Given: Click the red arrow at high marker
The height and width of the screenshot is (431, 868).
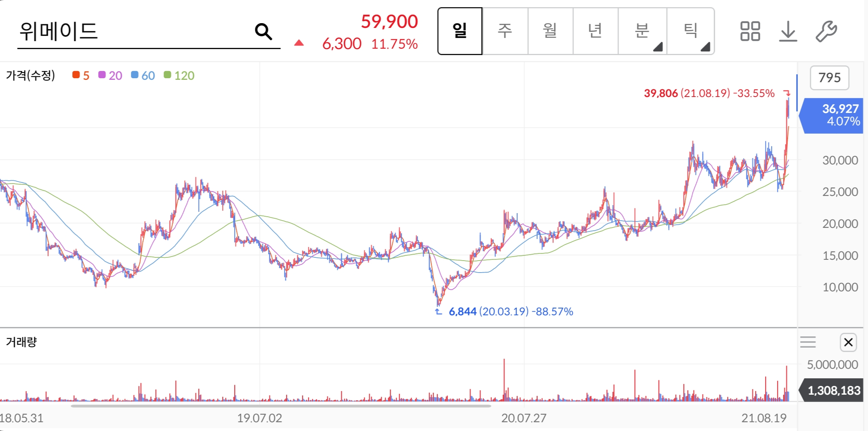Looking at the screenshot, I should (787, 93).
